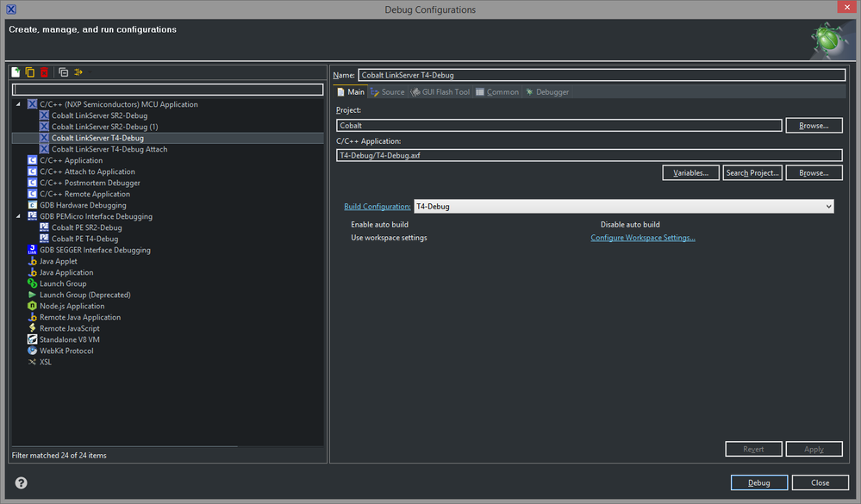This screenshot has width=861, height=504.
Task: Select the Cobalt LinkServer SR2-Debug configuration
Action: point(99,115)
